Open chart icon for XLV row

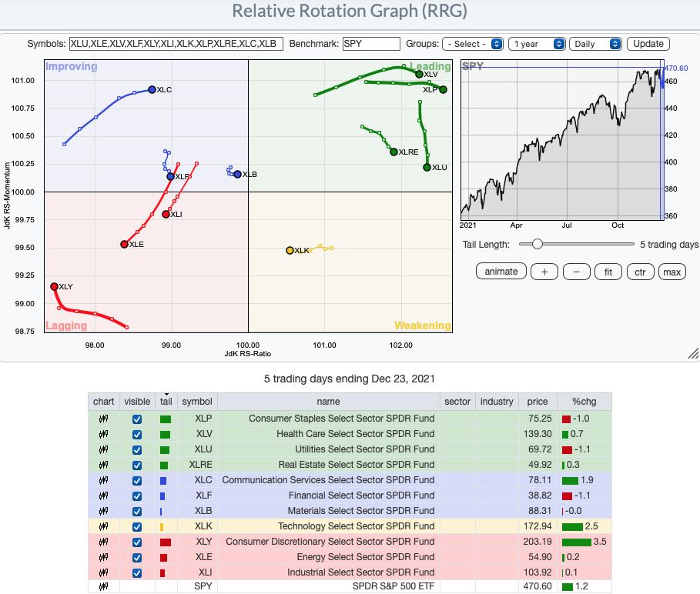(x=103, y=434)
